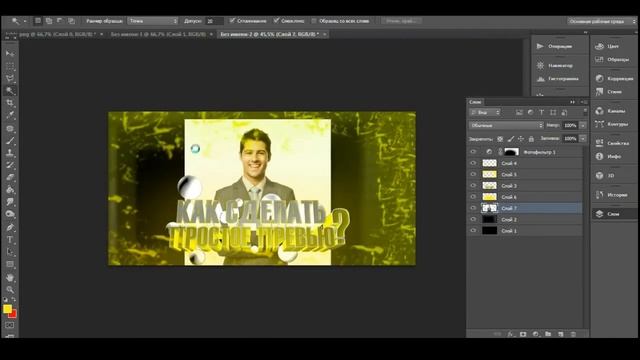Open tool preset picker arrow
640x360 pixels.
coord(25,20)
